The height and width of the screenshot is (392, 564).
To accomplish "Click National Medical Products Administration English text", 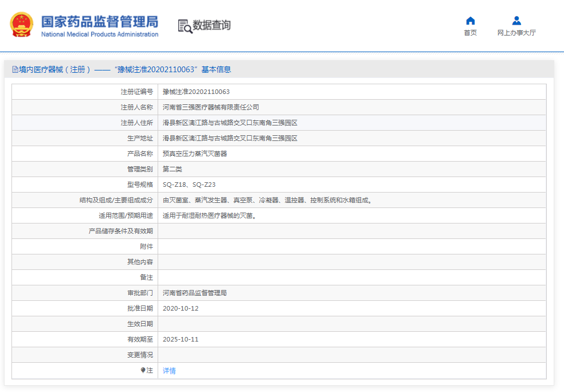I will point(100,34).
